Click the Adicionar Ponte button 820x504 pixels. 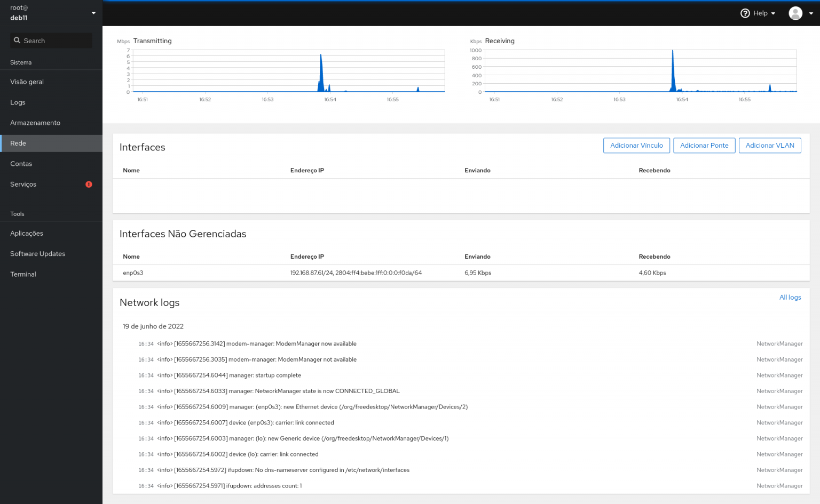(704, 146)
